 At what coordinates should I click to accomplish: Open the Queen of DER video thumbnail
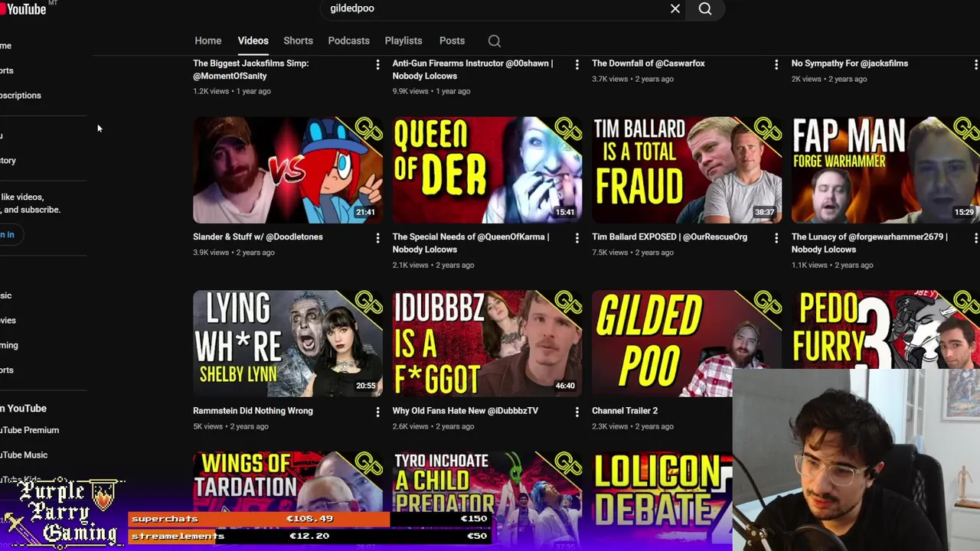click(x=487, y=170)
